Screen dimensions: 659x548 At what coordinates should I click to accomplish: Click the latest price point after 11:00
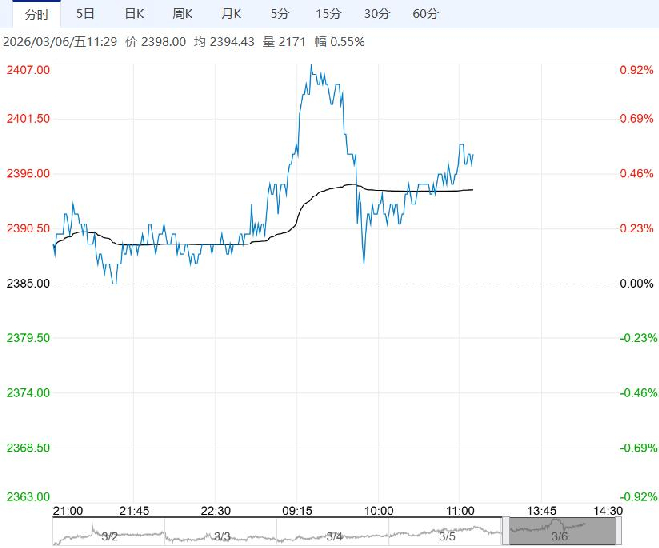click(x=472, y=155)
